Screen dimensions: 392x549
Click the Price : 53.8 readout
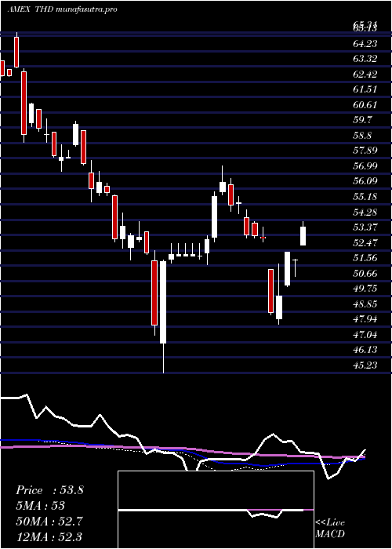point(49,490)
